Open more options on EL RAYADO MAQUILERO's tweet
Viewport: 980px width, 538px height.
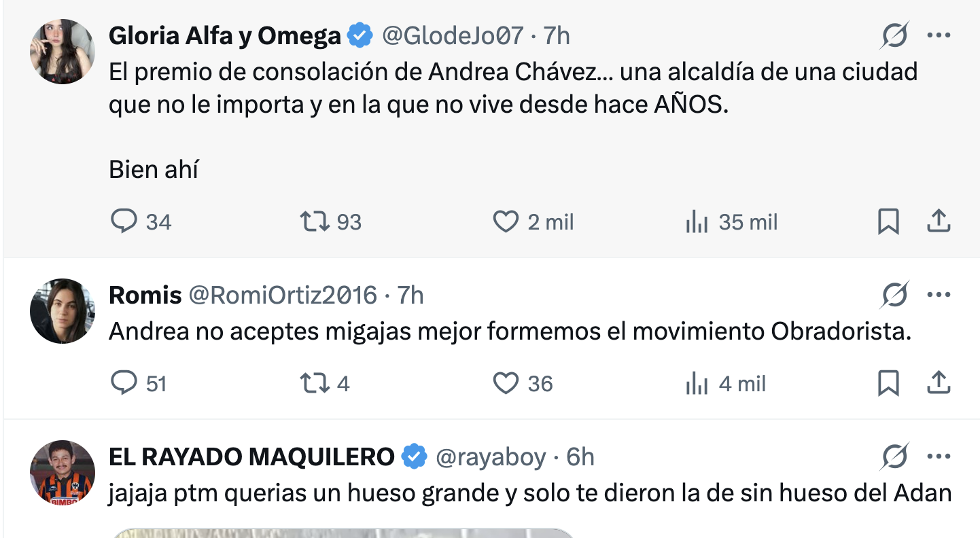[x=939, y=456]
